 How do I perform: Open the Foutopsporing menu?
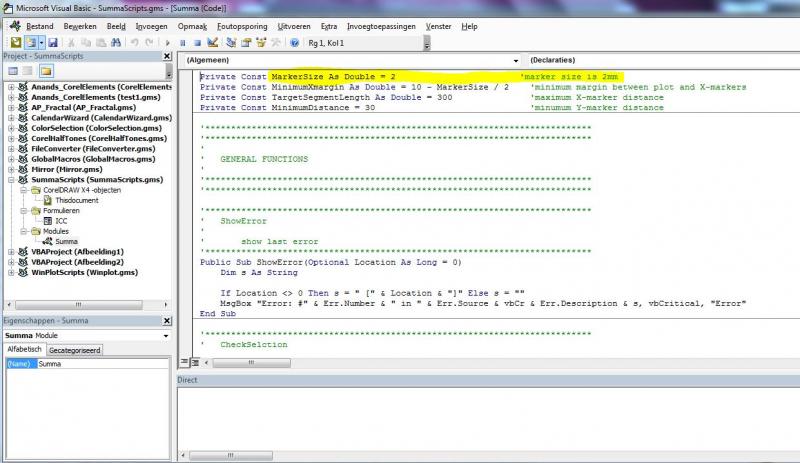click(x=242, y=26)
